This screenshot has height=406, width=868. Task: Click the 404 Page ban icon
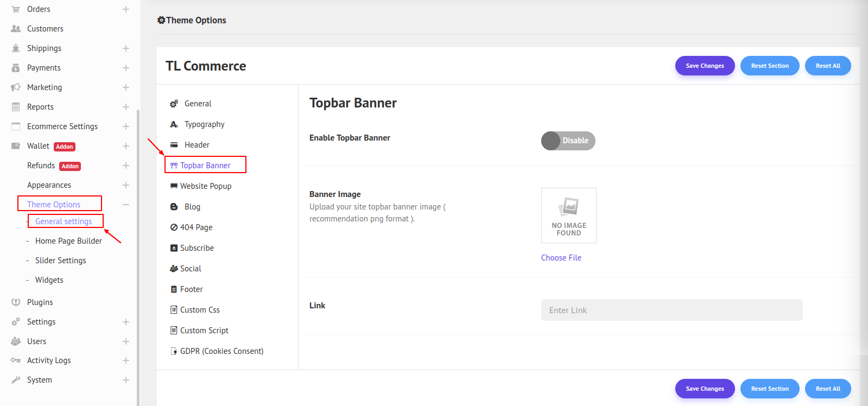174,227
